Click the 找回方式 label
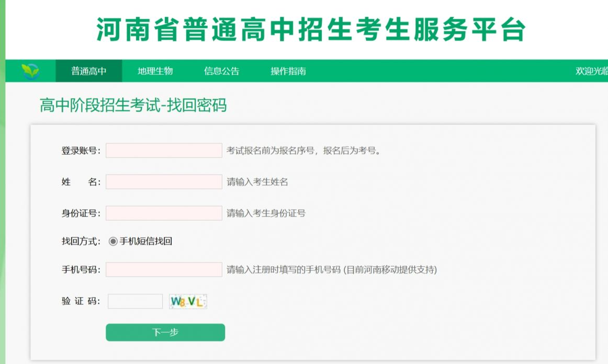This screenshot has height=364, width=608. click(x=81, y=241)
